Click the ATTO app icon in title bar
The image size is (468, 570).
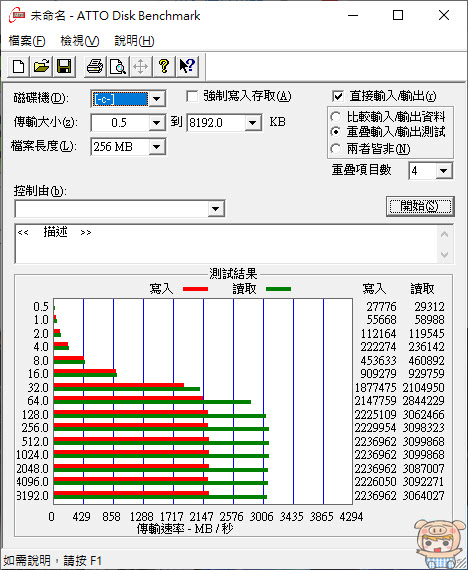pos(17,16)
